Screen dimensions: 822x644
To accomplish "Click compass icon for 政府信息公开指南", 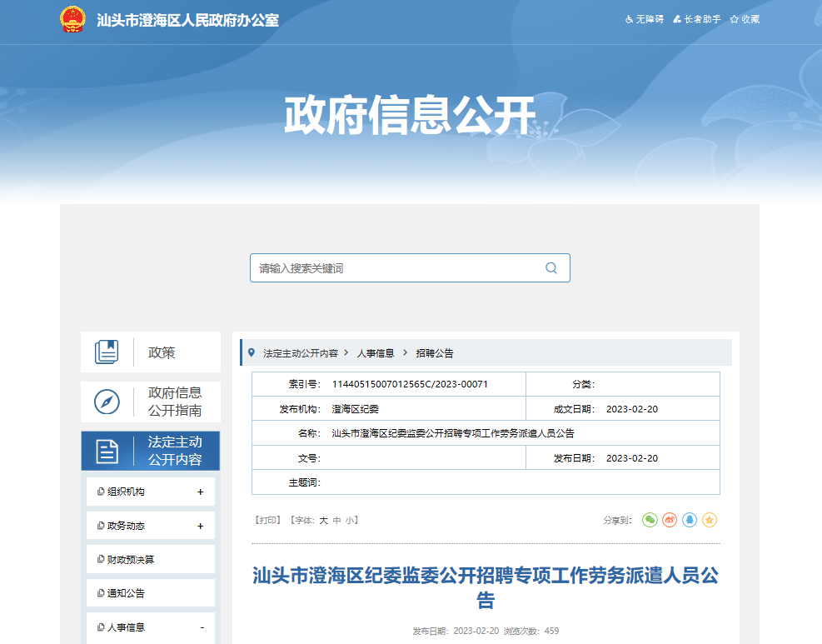I will [x=107, y=402].
